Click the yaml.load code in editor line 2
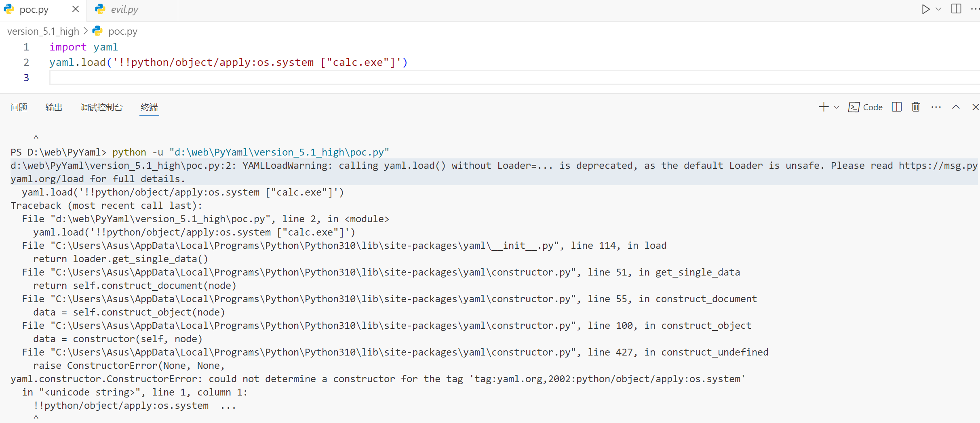 [x=228, y=63]
